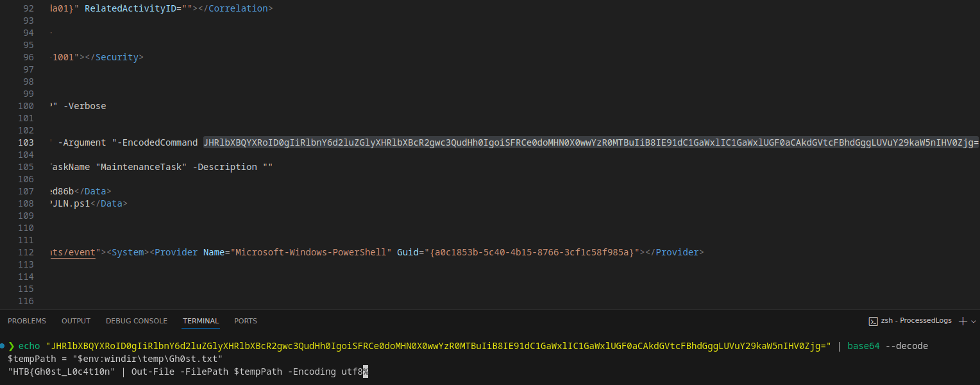Screen dimensions: 980x385
Task: Open the OUTPUT panel tab
Action: (x=76, y=321)
